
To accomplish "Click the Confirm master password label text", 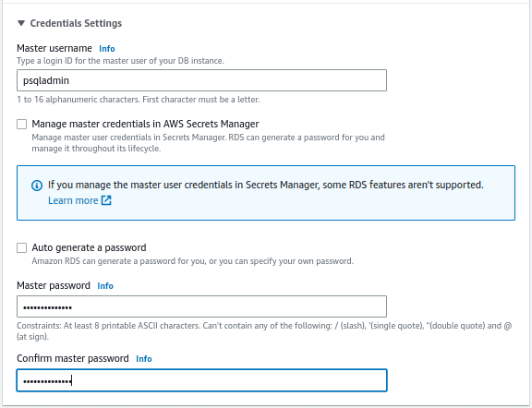I will (73, 358).
